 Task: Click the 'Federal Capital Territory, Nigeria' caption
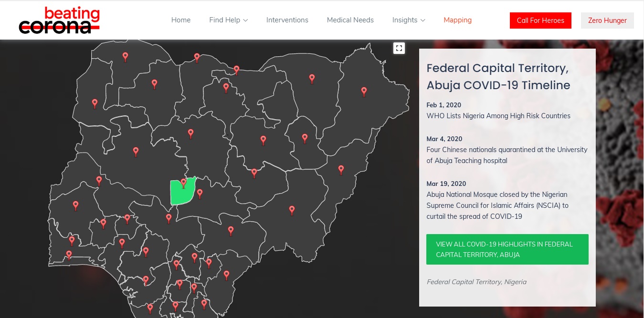(476, 282)
